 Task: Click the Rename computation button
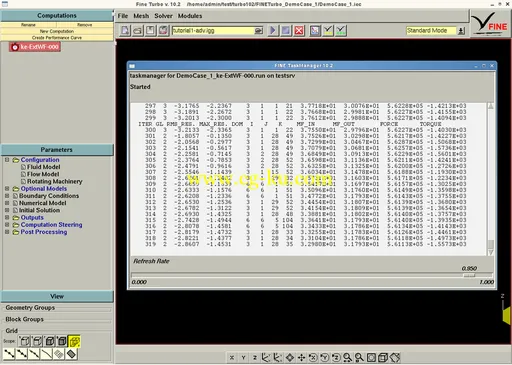[x=28, y=25]
